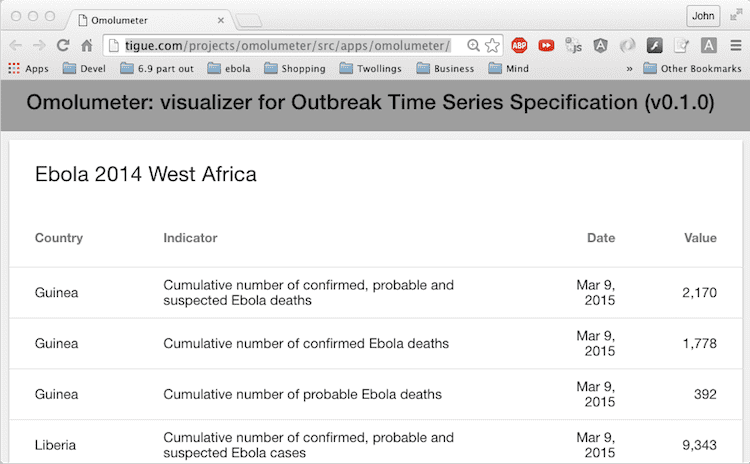Open the Devel bookmarks folder
The width and height of the screenshot is (750, 464).
click(x=84, y=68)
